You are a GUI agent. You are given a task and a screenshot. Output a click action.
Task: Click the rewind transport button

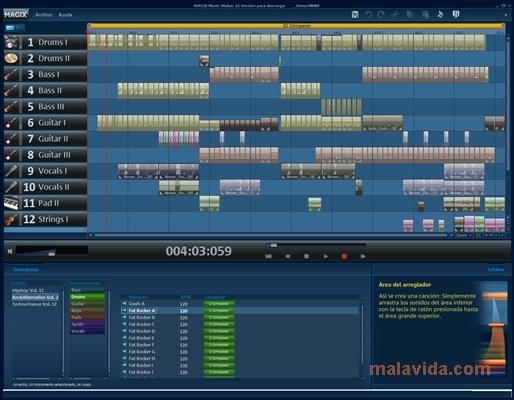coord(287,256)
